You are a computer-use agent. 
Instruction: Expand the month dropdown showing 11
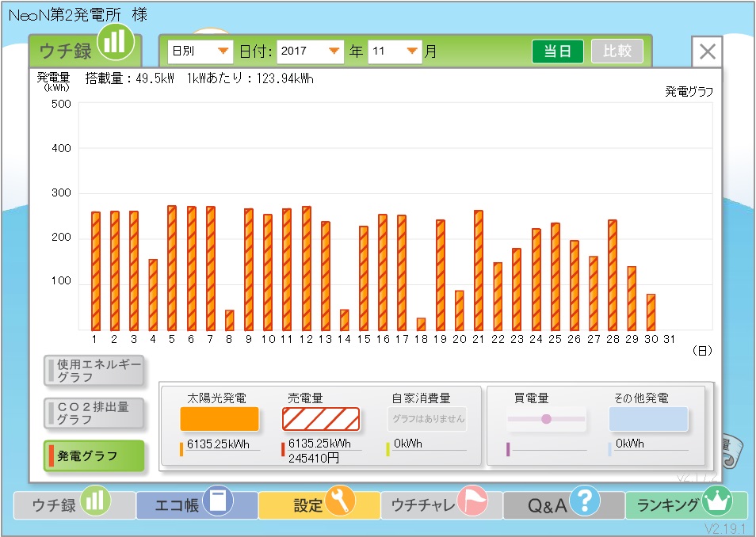pyautogui.click(x=395, y=51)
